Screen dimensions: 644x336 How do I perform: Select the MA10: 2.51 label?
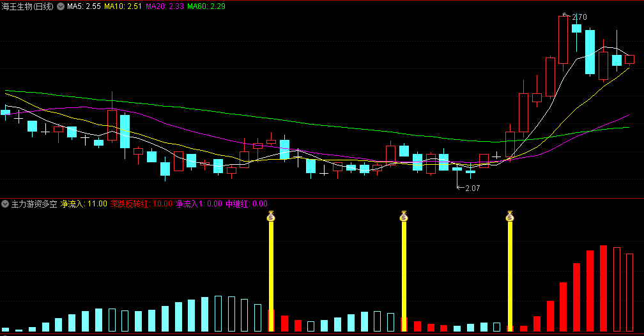[123, 6]
